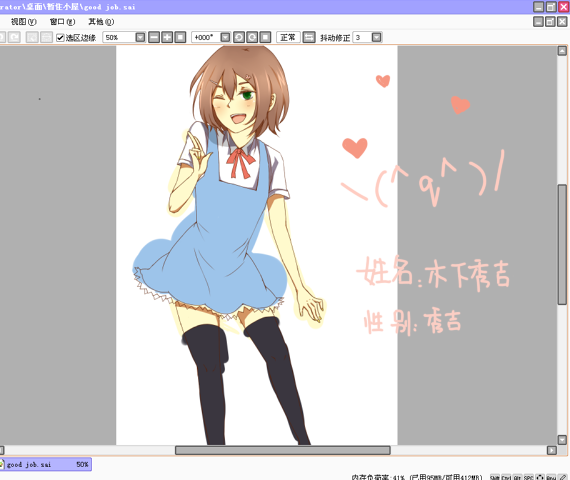Flip canvas horizontally icon
This screenshot has height=480, width=570.
pos(309,37)
